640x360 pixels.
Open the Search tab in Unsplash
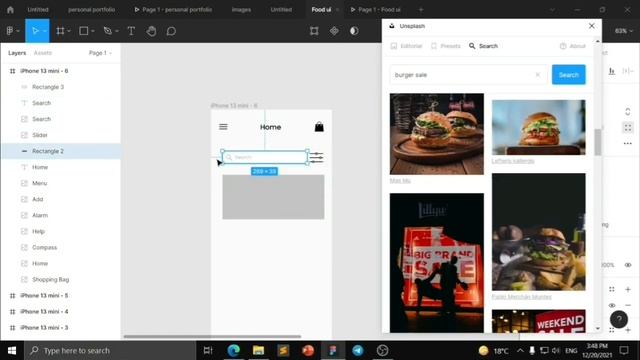point(483,46)
